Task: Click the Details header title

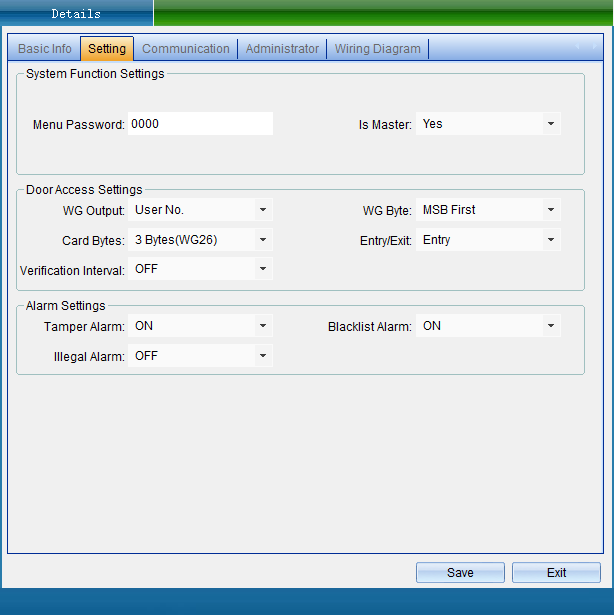Action: (x=76, y=14)
